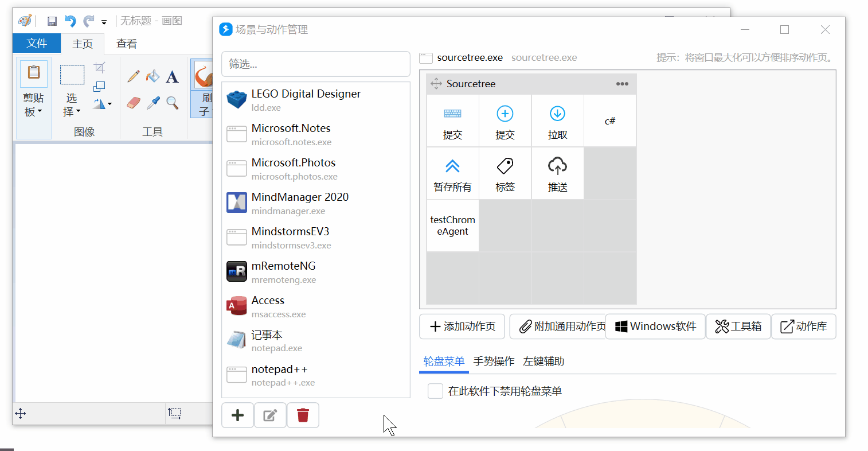
Task: Click the 添加动作页 button
Action: click(462, 326)
